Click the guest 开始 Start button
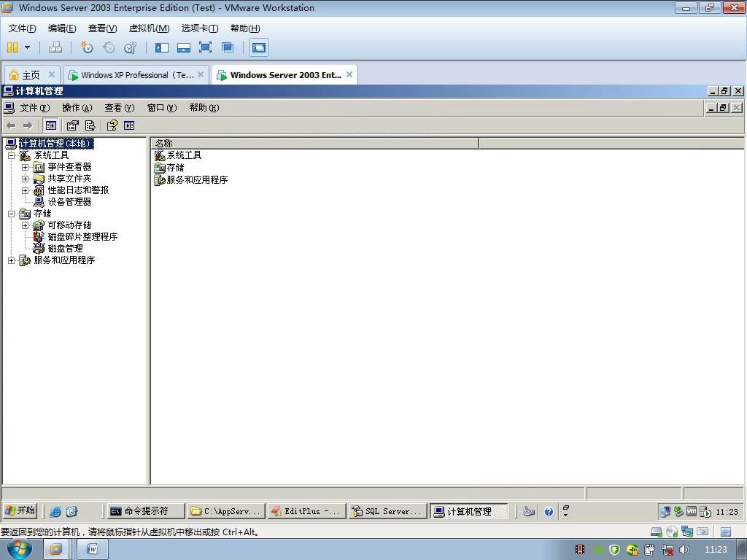 coord(20,510)
